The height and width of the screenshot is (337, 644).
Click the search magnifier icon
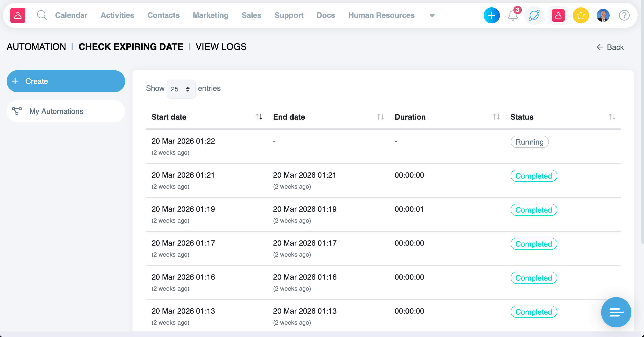(x=42, y=15)
